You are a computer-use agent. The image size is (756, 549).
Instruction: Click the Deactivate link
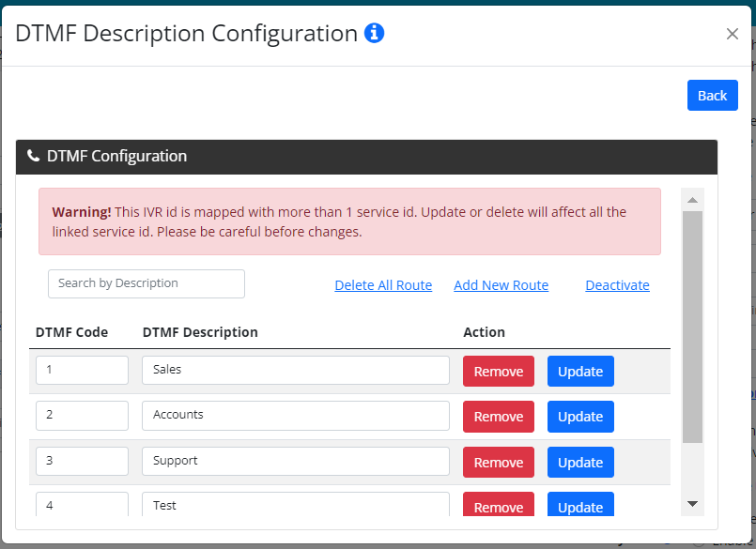tap(617, 285)
